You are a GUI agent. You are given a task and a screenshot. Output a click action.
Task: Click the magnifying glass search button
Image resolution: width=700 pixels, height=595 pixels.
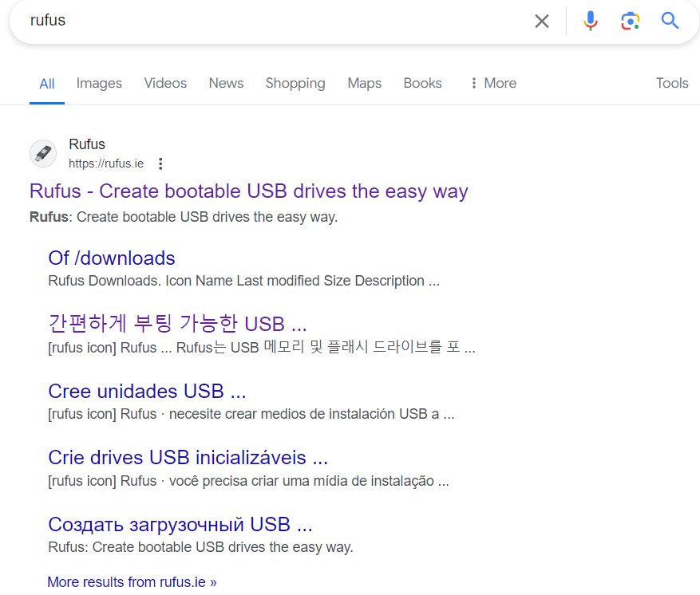coord(670,21)
